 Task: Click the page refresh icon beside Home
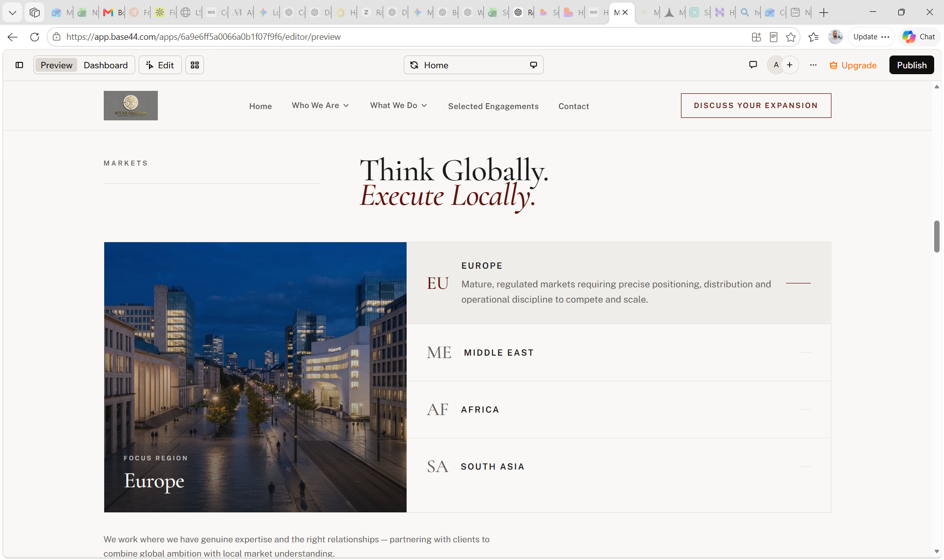click(414, 65)
